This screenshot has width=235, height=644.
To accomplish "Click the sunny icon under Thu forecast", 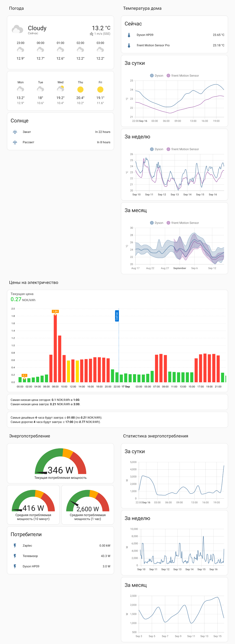I will 80,89.
